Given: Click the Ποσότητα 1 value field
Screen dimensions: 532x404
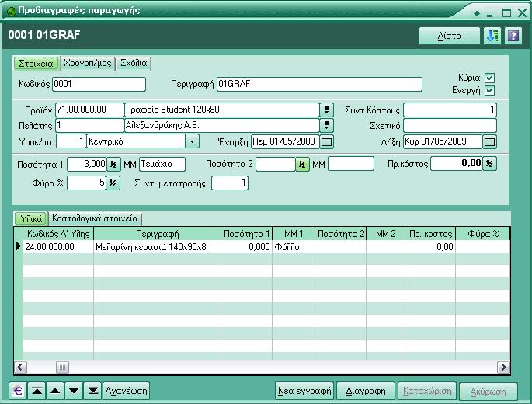Looking at the screenshot, I should [87, 164].
